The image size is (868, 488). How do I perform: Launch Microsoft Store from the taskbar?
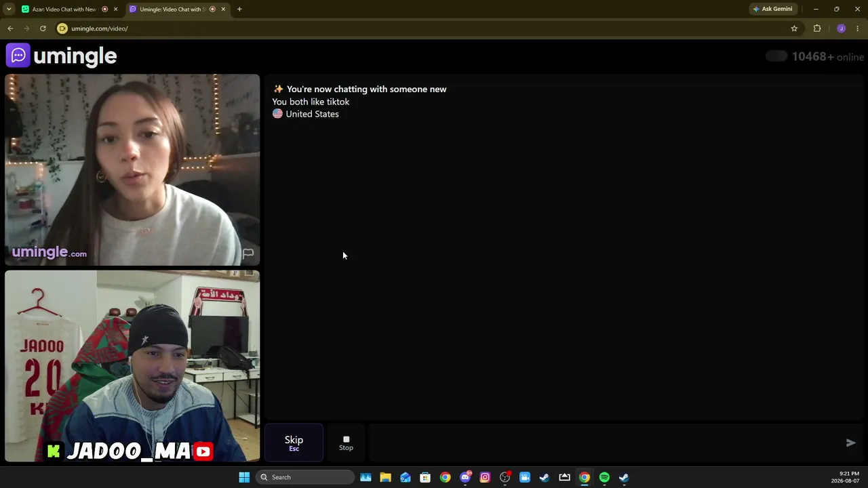click(x=425, y=477)
